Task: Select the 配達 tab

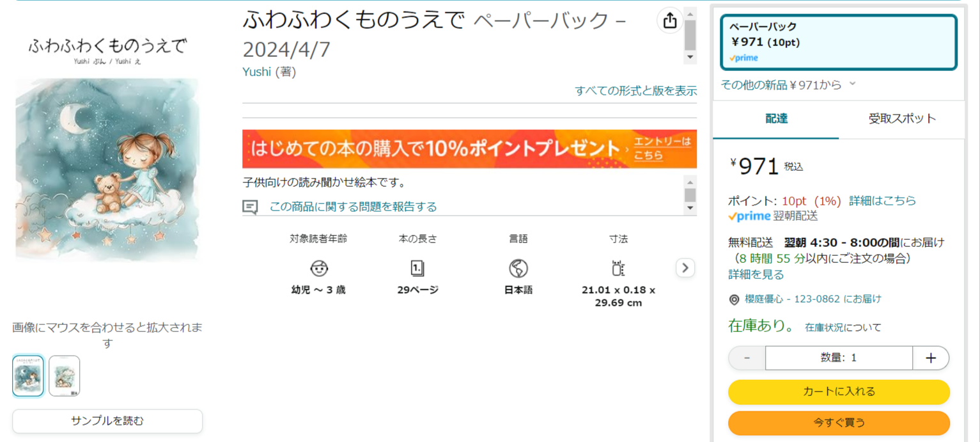Action: (776, 119)
